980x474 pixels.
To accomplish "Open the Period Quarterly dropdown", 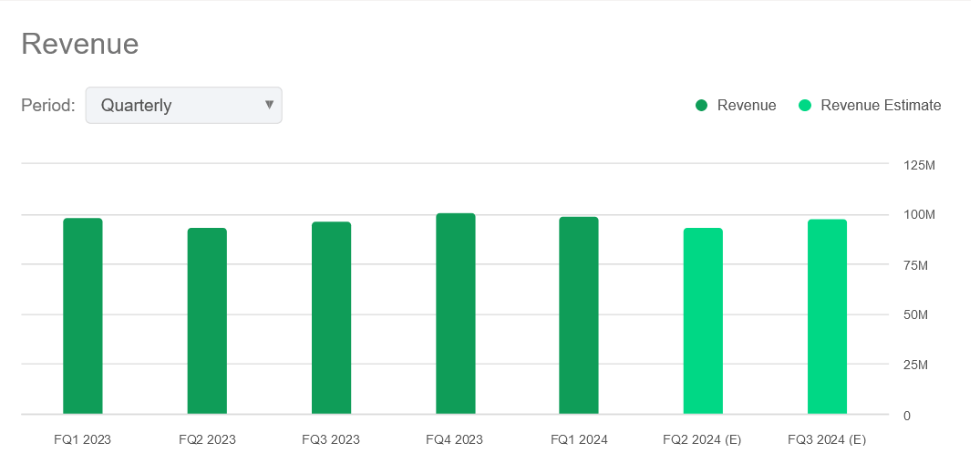I will pyautogui.click(x=183, y=105).
